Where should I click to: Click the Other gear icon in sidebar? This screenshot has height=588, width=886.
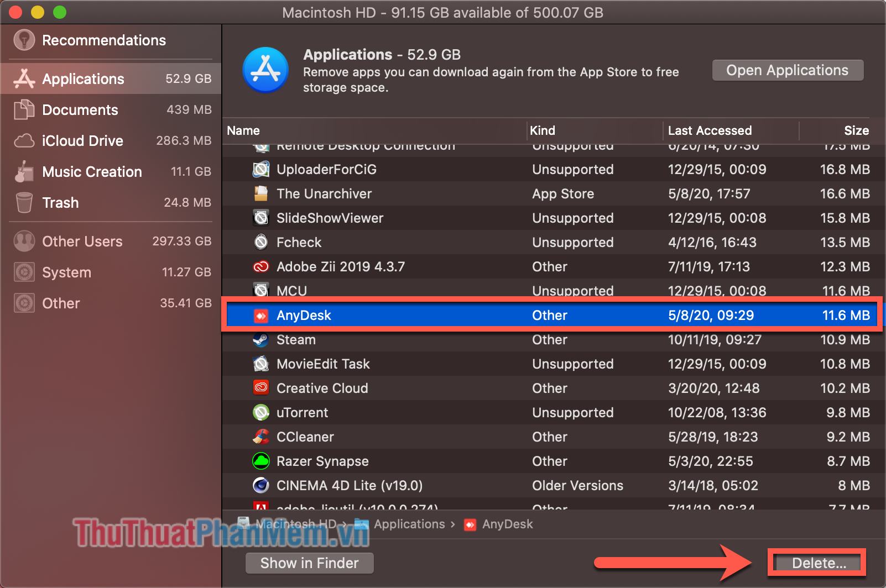click(x=24, y=303)
